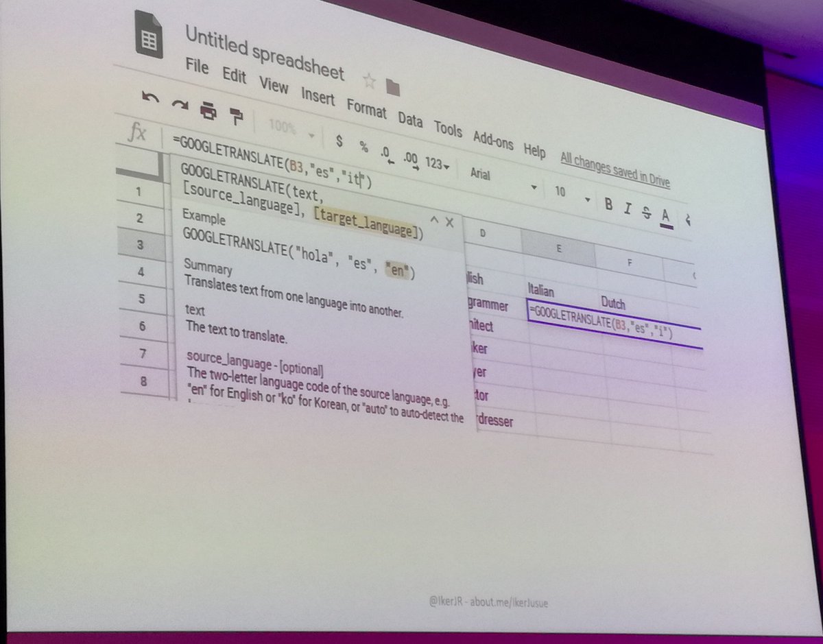Redo the last action
This screenshot has width=823, height=644.
coord(179,104)
